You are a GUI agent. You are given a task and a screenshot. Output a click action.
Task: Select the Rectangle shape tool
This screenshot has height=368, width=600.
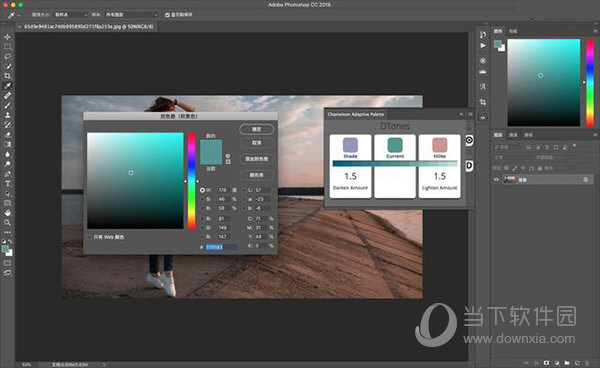(x=7, y=203)
